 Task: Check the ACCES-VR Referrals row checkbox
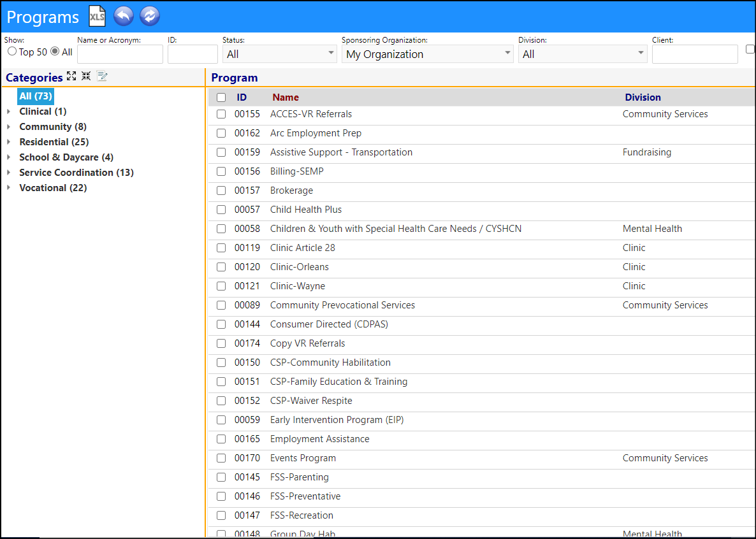coord(221,114)
